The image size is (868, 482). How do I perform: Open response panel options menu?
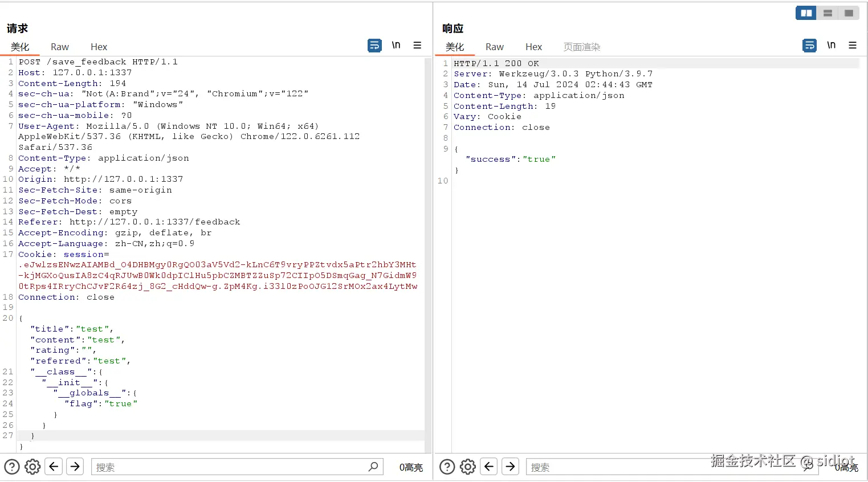[853, 45]
